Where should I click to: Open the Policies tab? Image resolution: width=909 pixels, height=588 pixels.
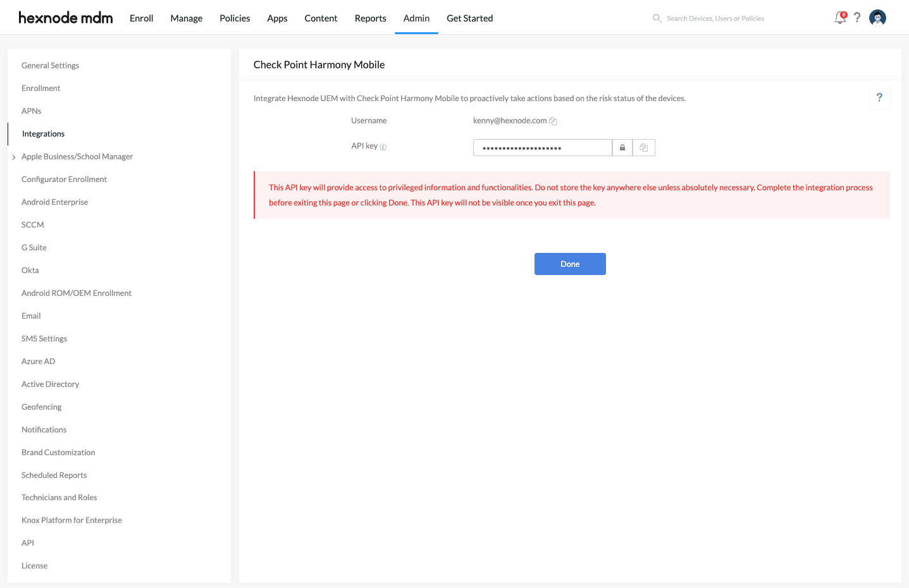pos(235,18)
